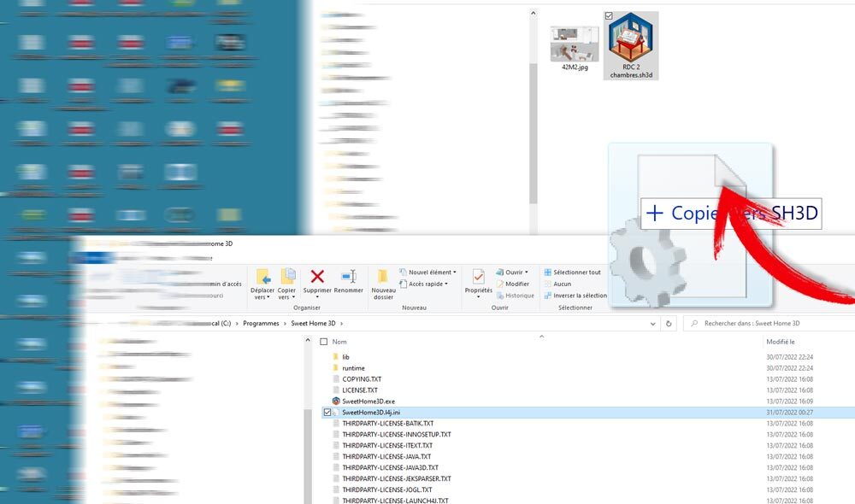The height and width of the screenshot is (504, 855).
Task: Click the Déplacer vers icon
Action: pos(262,277)
